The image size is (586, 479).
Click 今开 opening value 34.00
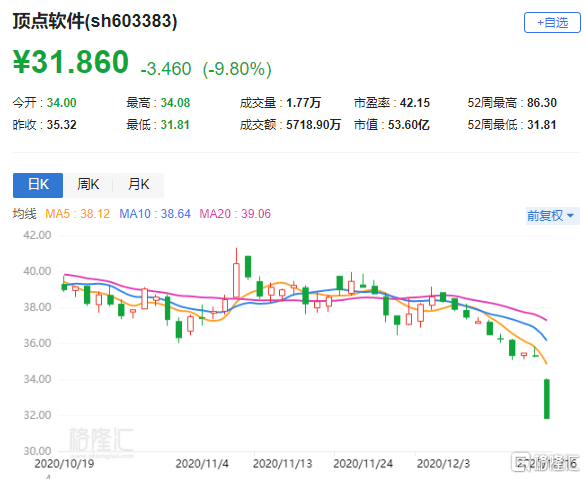pos(62,103)
